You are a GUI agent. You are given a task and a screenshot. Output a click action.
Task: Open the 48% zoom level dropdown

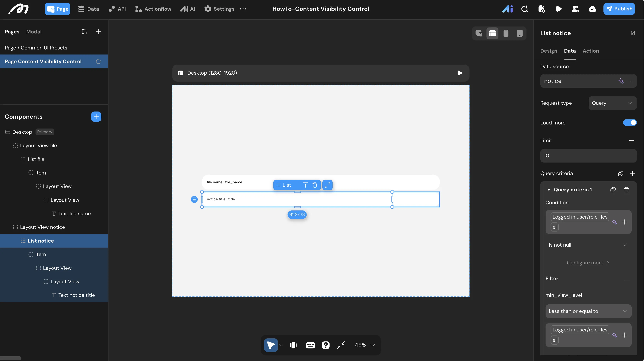(365, 345)
